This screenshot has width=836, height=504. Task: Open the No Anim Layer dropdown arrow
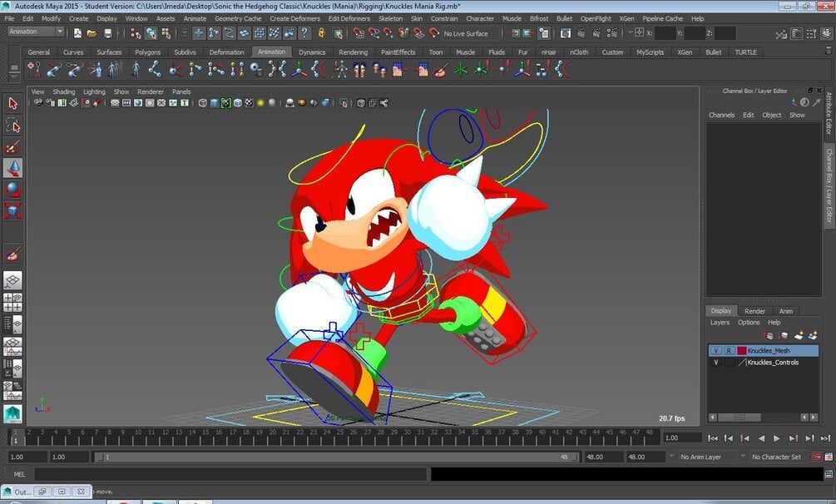[x=672, y=457]
